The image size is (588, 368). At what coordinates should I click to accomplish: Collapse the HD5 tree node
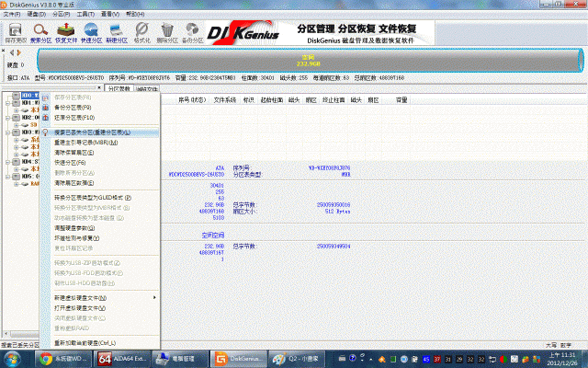(7, 177)
